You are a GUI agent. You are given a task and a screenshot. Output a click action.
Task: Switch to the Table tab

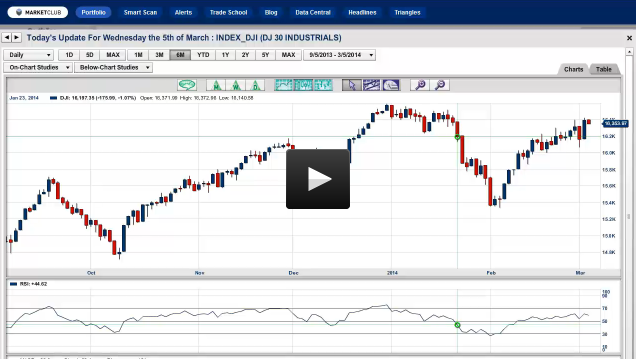(x=604, y=69)
